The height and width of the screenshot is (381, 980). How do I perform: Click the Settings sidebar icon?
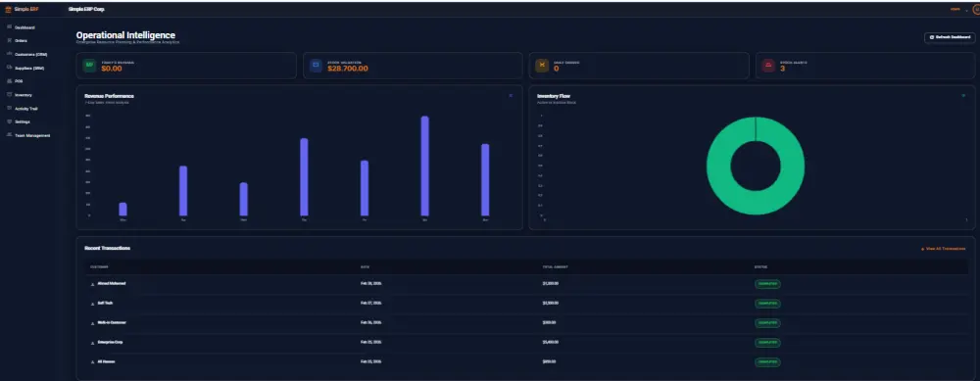tap(10, 121)
